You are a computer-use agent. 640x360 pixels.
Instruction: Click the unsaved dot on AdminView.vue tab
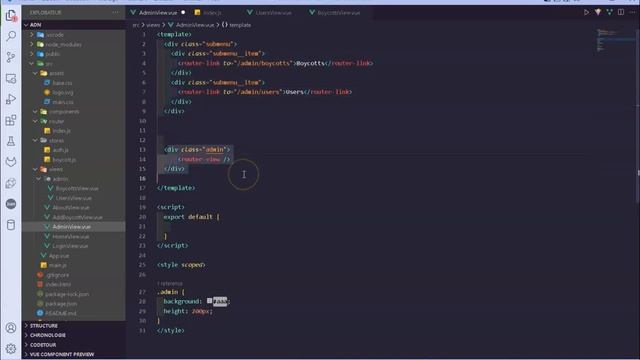click(183, 13)
